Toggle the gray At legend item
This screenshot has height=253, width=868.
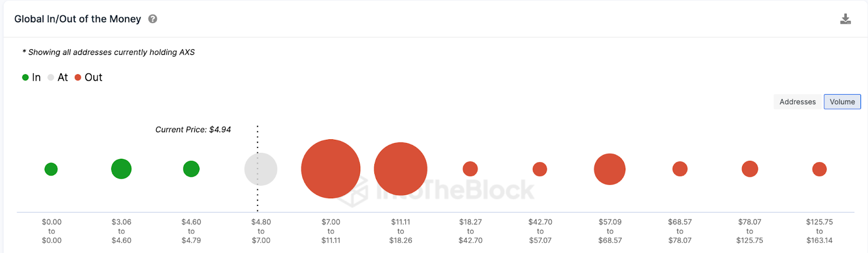tap(58, 77)
